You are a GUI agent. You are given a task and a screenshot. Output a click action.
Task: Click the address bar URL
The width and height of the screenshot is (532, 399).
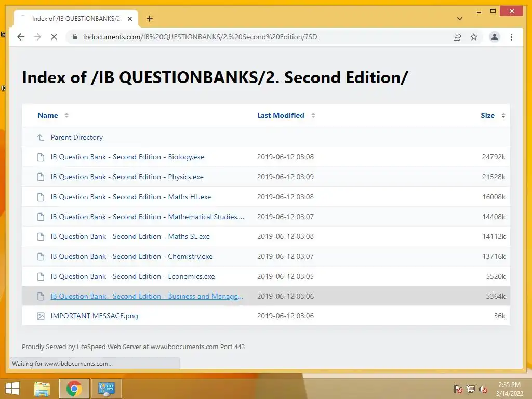[200, 37]
